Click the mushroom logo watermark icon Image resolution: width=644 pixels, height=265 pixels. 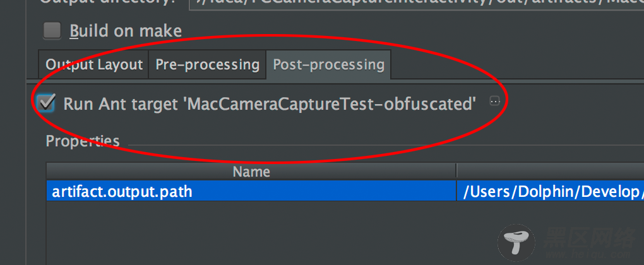coord(516,242)
